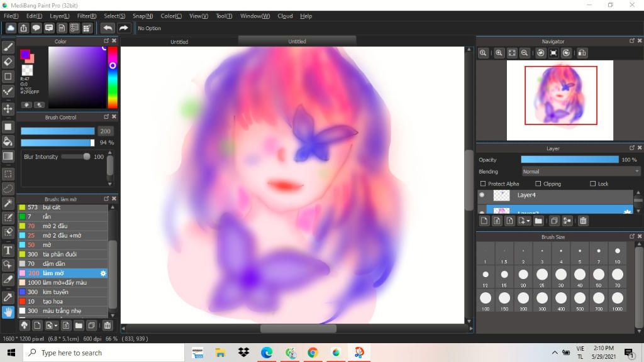Open the add-layer dropdown arrow in Layer panel
The width and height of the screenshot is (644, 362).
[x=528, y=221]
